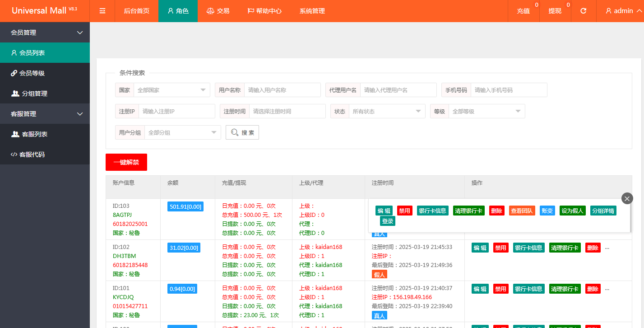
Task: Click the magnifier 搜索 search button
Action: pyautogui.click(x=242, y=132)
